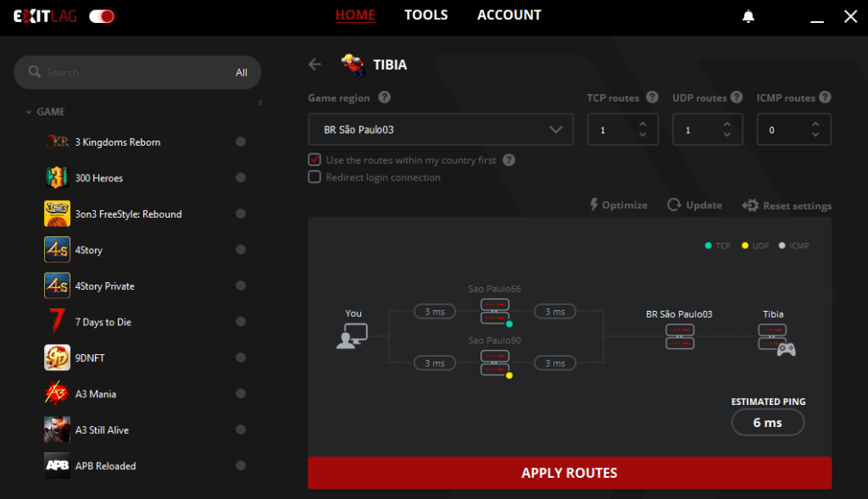The image size is (868, 499).
Task: Select 3on3 FreeStyle: Rebound name
Action: tap(129, 214)
